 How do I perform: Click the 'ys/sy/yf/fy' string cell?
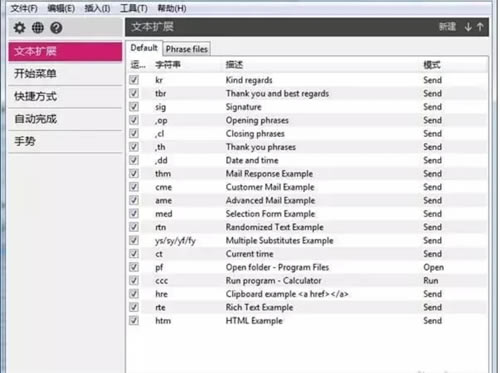175,241
